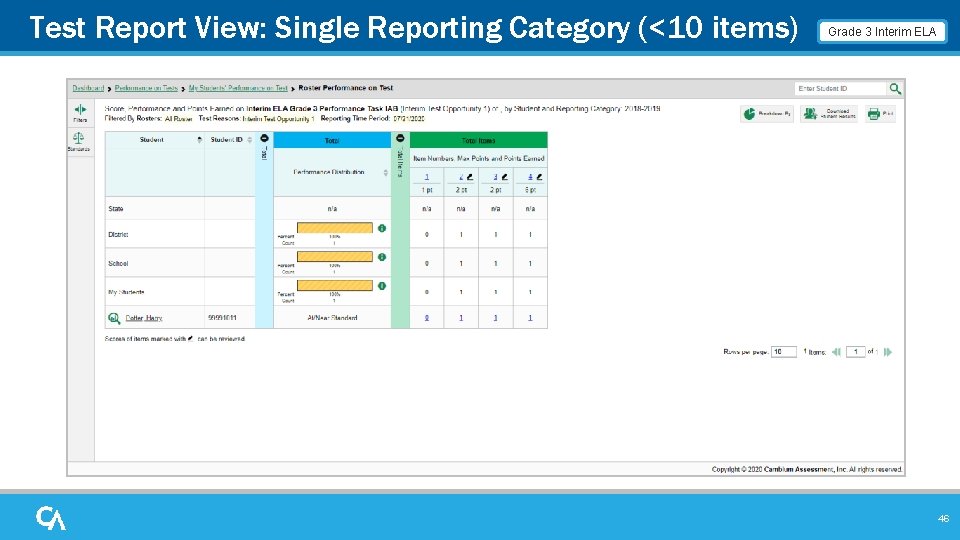
Task: Click School row info icon
Action: (x=382, y=257)
